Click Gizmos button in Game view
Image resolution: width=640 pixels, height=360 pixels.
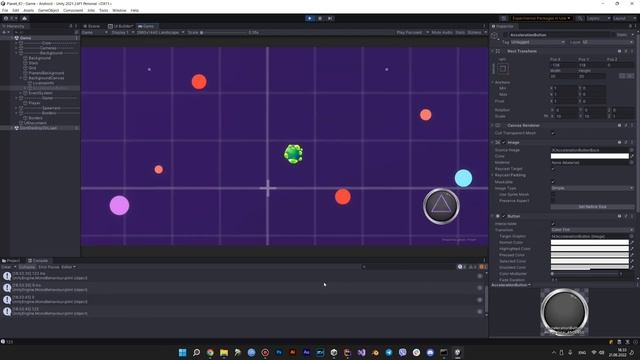tap(474, 32)
